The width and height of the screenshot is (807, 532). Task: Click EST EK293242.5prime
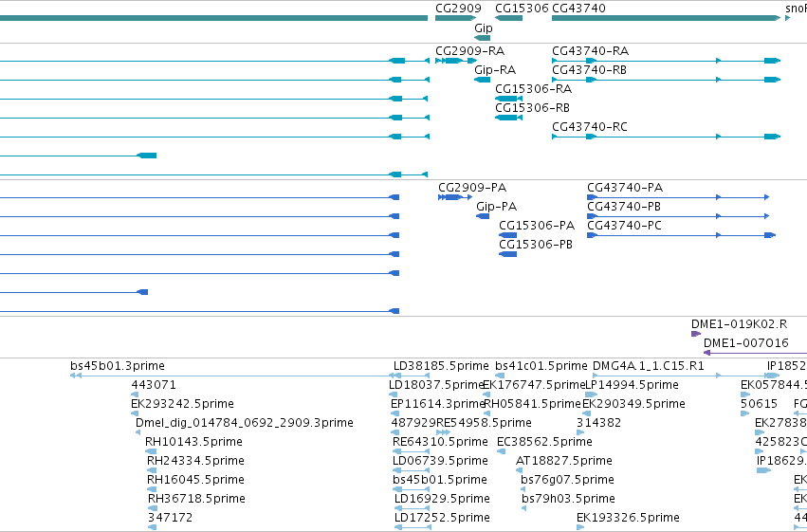coord(182,404)
